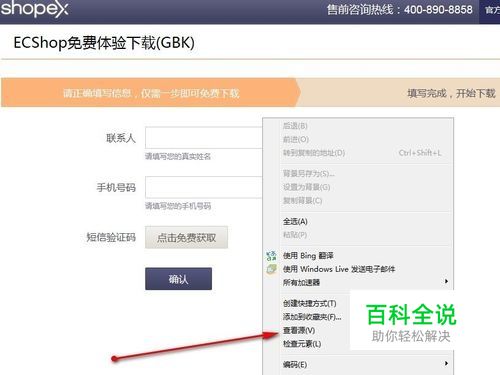Click the shopex logo

click(x=34, y=9)
